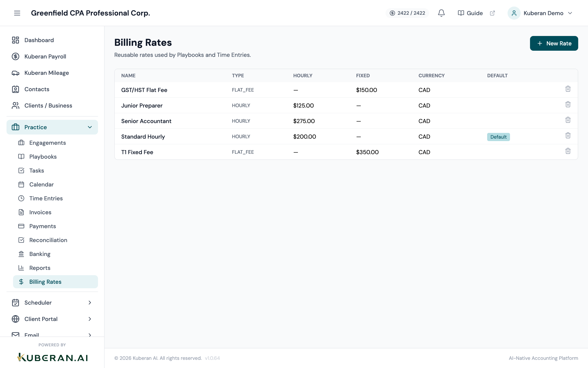Click the Banking building icon
588x368 pixels.
[x=21, y=254]
